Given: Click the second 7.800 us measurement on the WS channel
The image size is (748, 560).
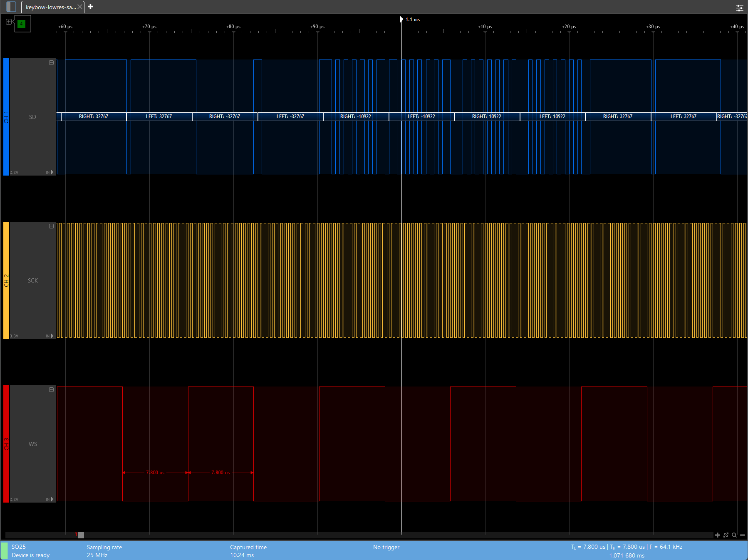Looking at the screenshot, I should tap(220, 473).
